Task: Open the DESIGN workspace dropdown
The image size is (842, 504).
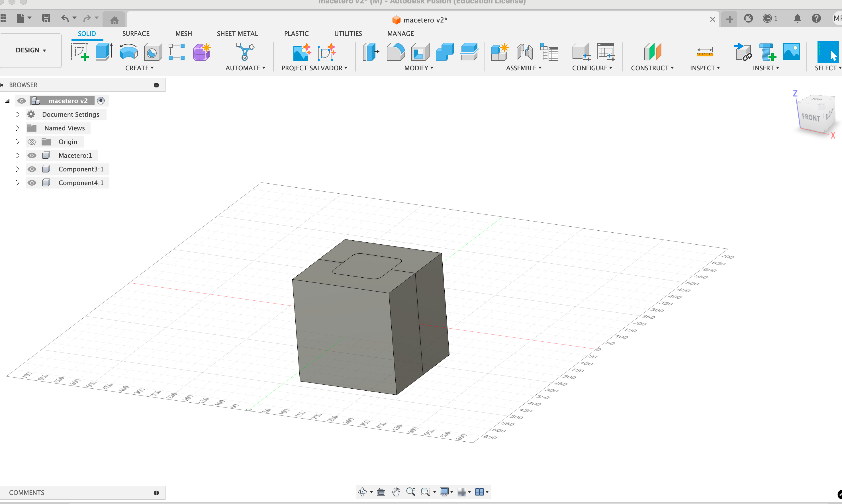Action: tap(30, 50)
